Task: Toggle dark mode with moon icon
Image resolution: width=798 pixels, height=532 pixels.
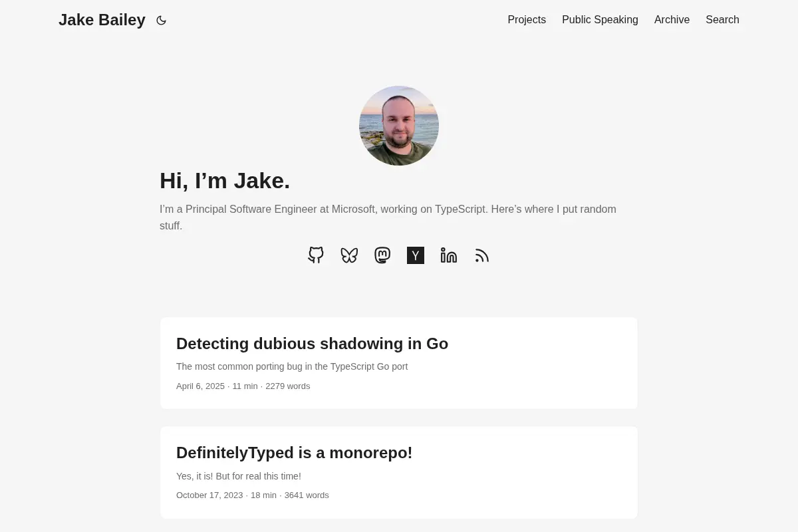Action: (161, 21)
